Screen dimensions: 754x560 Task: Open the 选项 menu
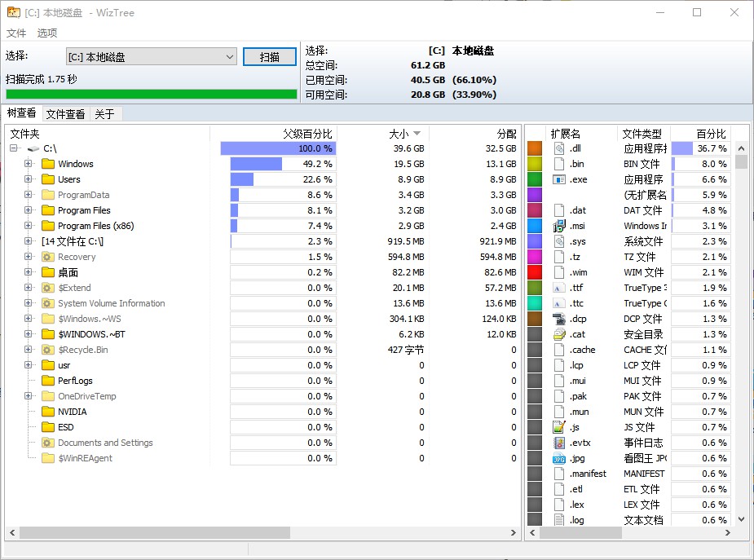pos(47,33)
